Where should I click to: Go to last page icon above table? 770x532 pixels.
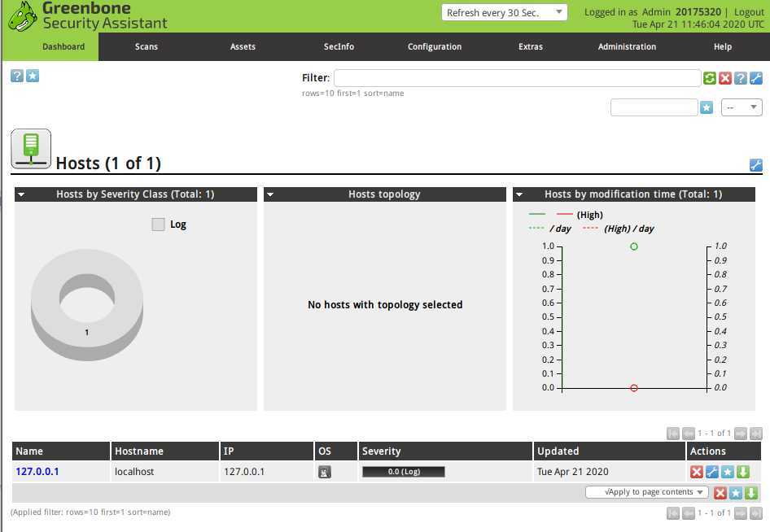click(756, 434)
